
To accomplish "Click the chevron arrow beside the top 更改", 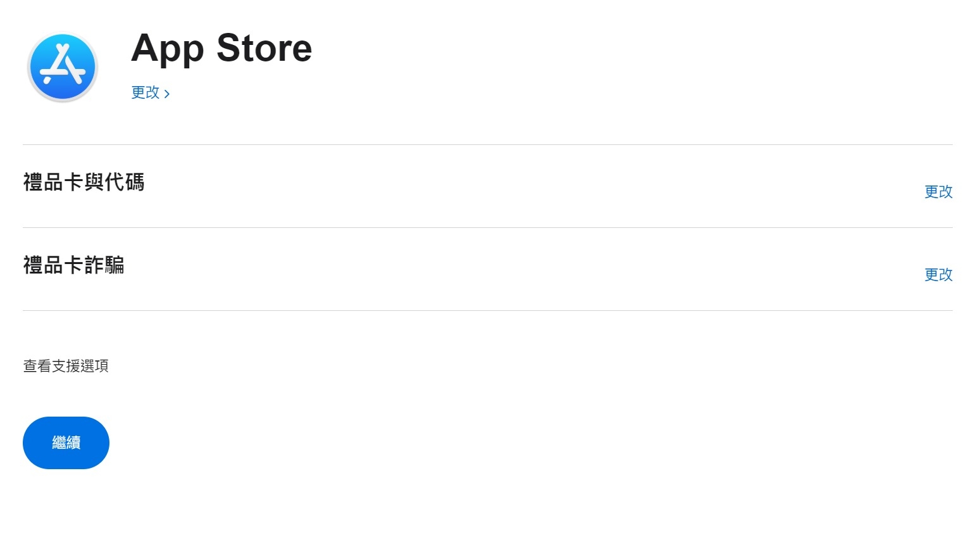I will pyautogui.click(x=167, y=94).
